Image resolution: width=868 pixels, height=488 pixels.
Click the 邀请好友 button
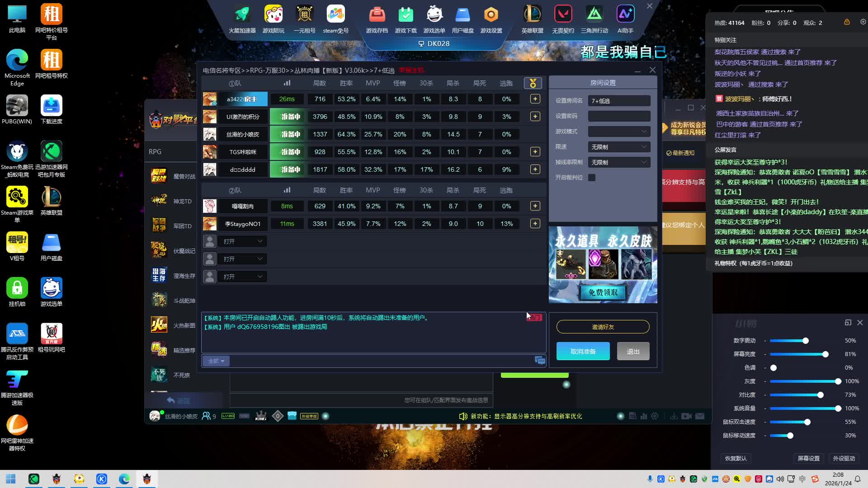[603, 327]
